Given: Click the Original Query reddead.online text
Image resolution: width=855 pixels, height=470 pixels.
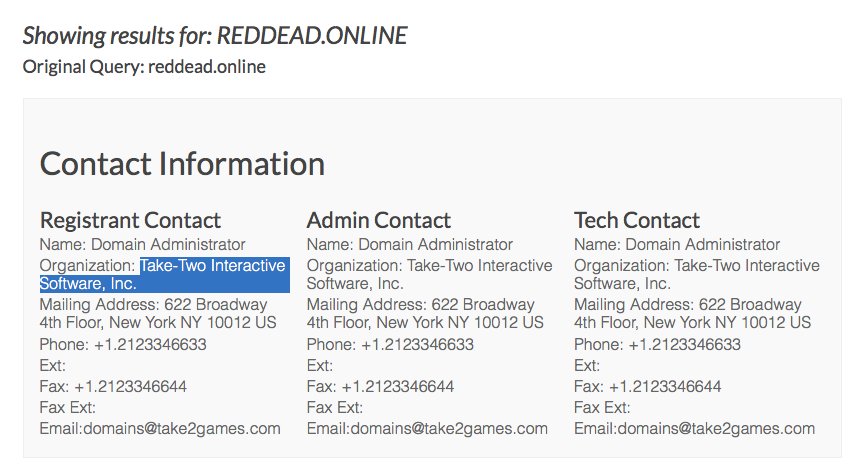Looking at the screenshot, I should [144, 67].
